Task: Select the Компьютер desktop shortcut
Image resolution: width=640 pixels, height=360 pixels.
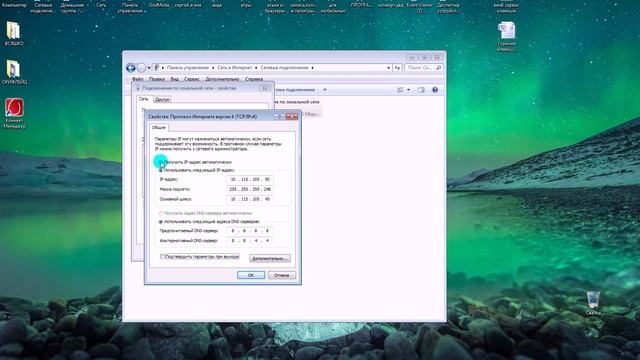Action: (x=14, y=5)
